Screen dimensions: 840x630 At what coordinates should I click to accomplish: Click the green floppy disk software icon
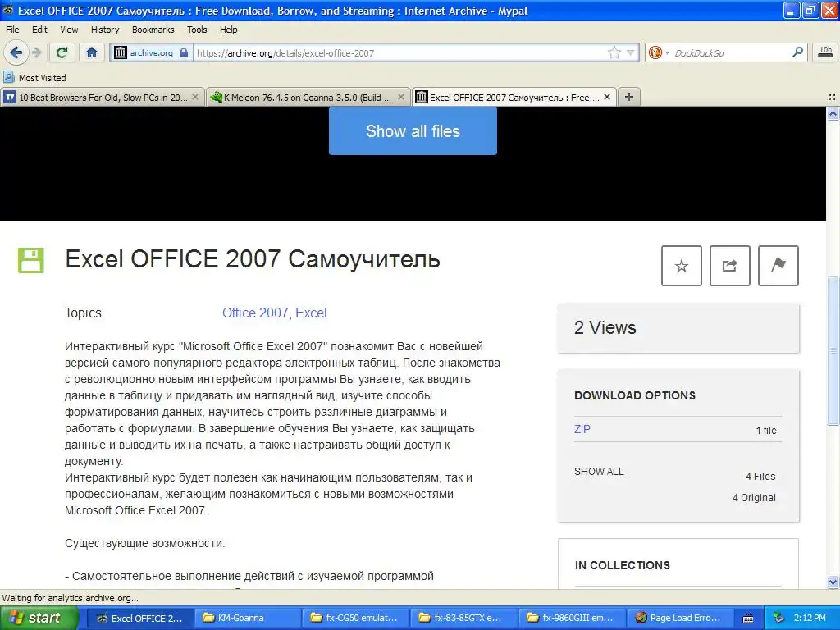[x=31, y=260]
